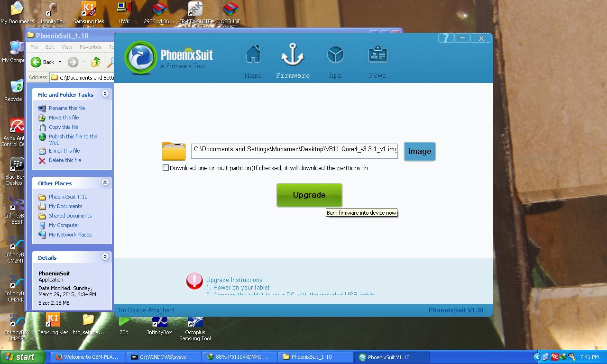Click Publish this file to the Web
607x364 pixels.
pyautogui.click(x=73, y=139)
